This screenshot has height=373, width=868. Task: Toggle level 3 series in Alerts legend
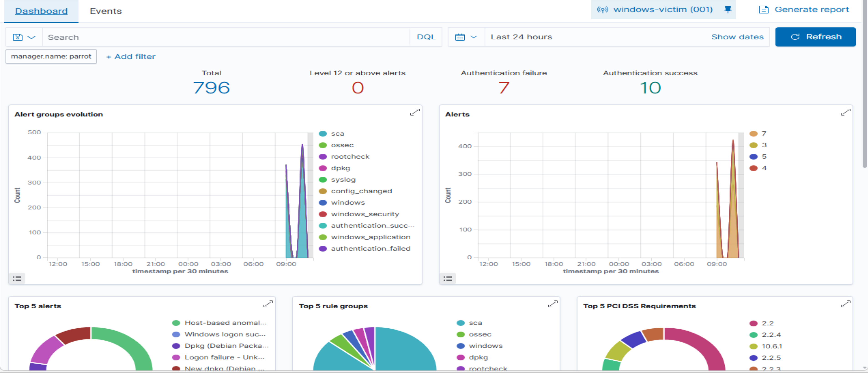coord(764,145)
